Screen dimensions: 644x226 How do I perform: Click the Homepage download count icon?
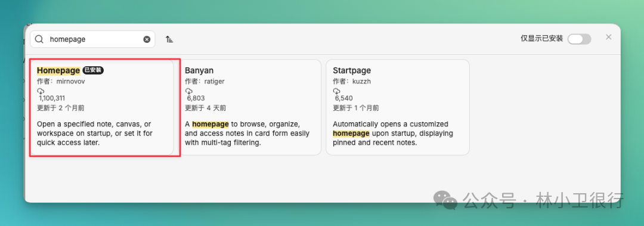(x=41, y=91)
